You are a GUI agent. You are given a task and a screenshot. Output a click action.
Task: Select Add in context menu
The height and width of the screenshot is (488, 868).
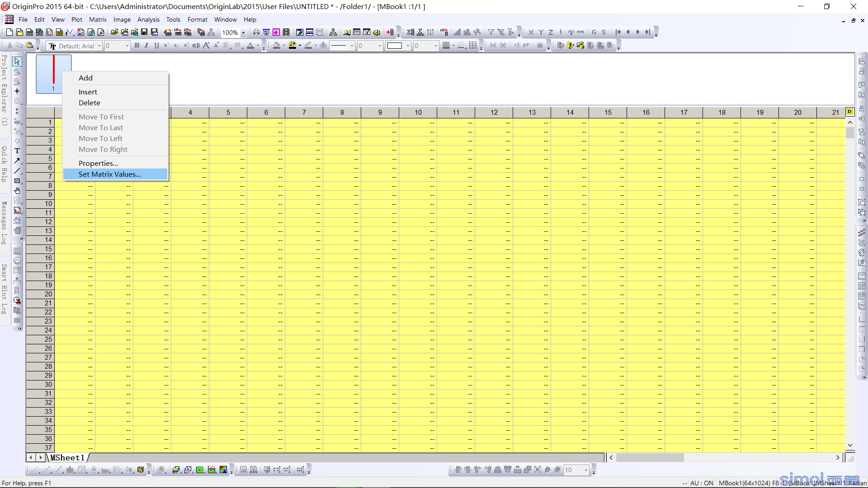[115, 78]
